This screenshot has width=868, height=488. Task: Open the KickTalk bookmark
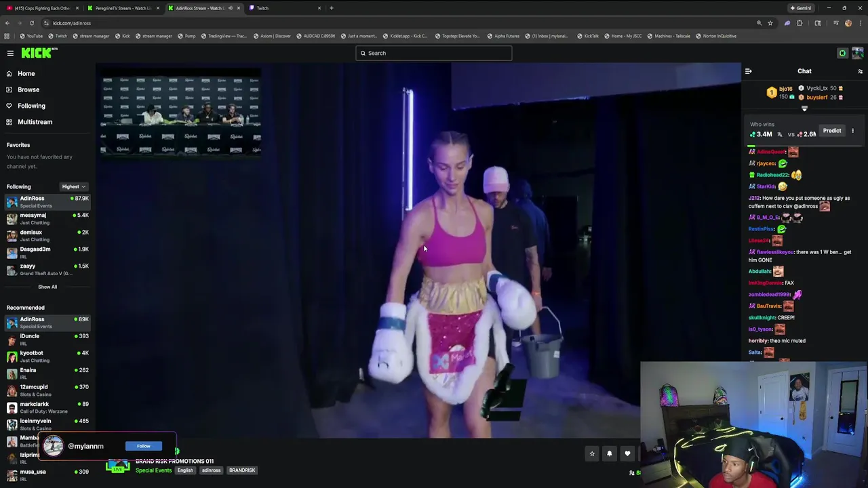point(589,36)
